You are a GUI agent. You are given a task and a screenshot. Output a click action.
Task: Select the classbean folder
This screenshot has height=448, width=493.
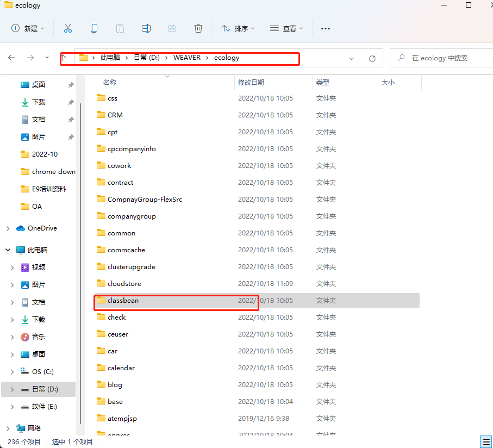point(123,301)
